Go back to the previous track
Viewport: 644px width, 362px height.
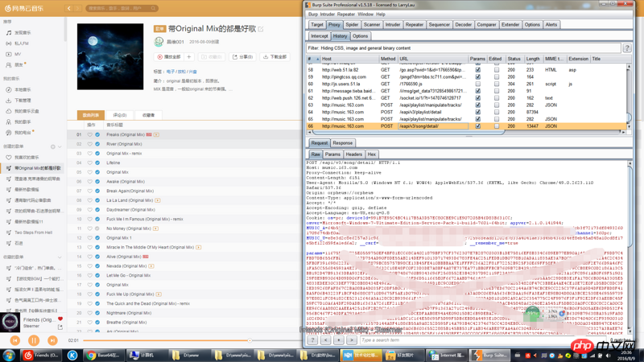pos(14,341)
